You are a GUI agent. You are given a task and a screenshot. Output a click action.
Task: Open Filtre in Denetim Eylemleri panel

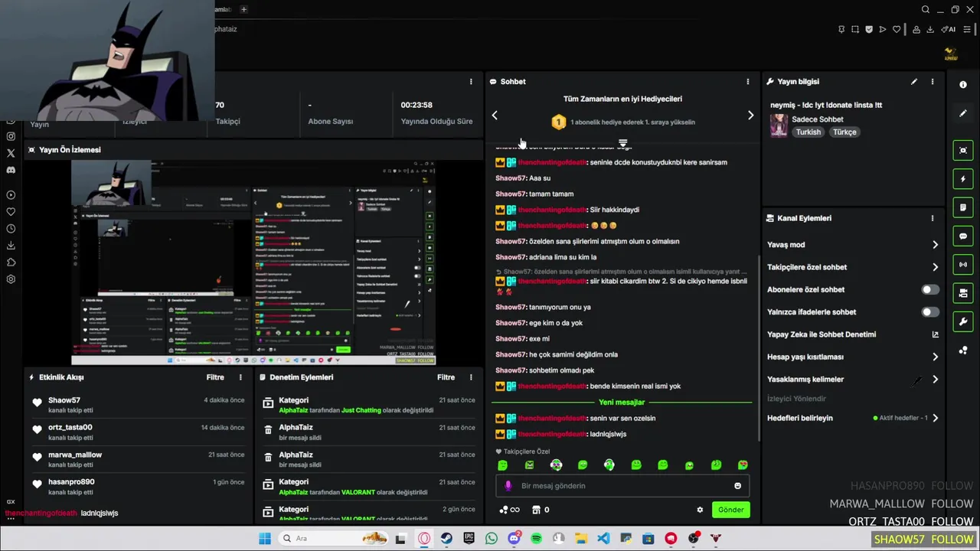coord(446,377)
